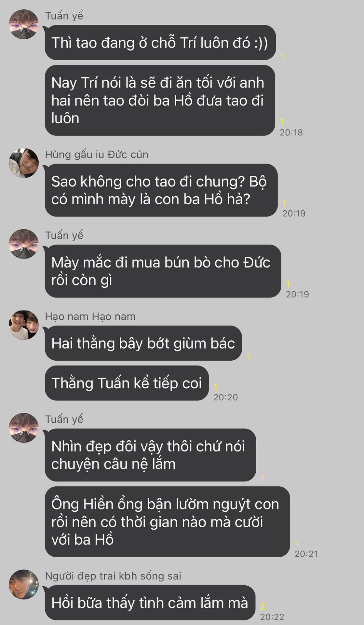The image size is (364, 625).
Task: Tap message starting "Ông Hiền ổng bận"
Action: pyautogui.click(x=168, y=522)
